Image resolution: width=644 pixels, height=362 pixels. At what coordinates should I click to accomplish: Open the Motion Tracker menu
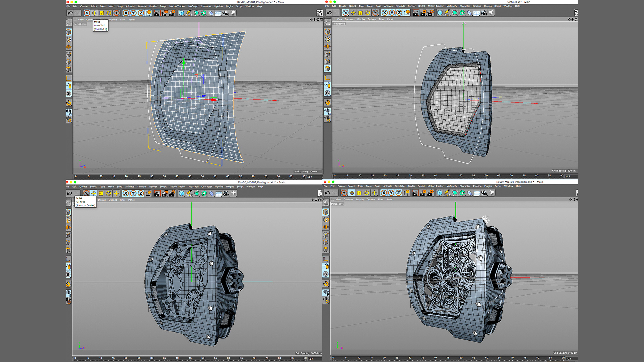click(177, 6)
